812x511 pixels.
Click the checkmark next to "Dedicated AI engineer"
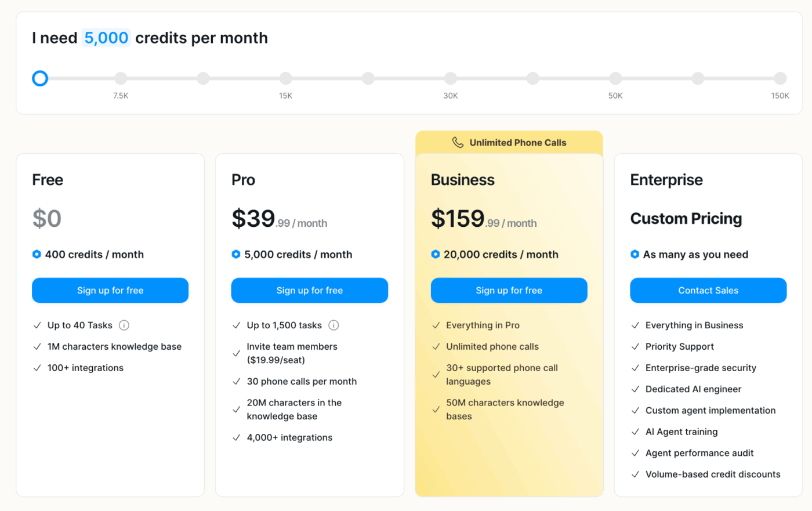coord(635,389)
